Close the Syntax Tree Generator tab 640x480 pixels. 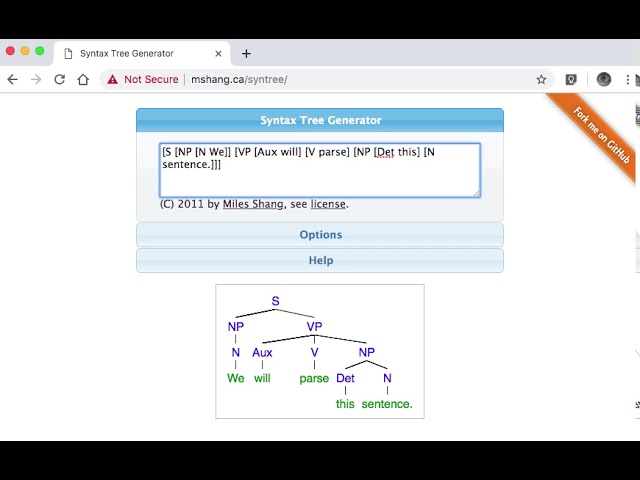(218, 53)
